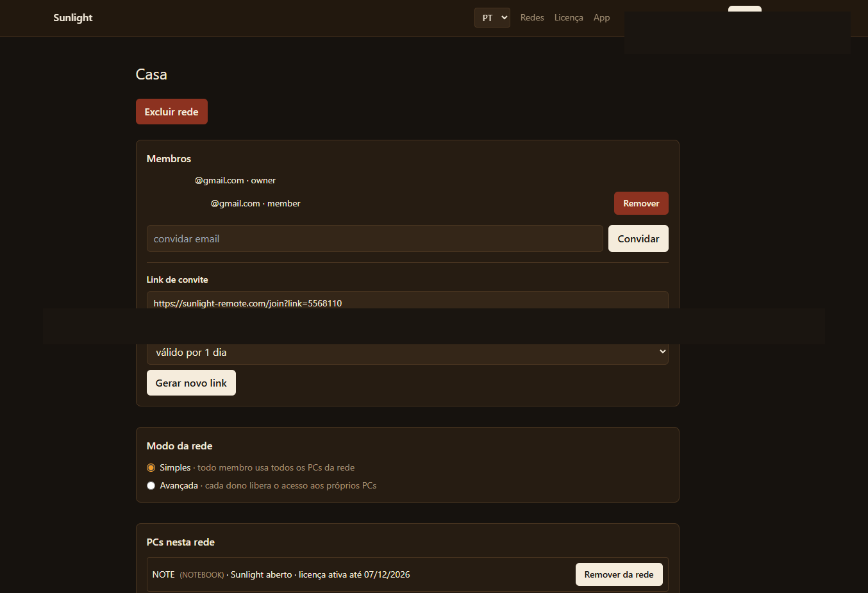Expand the válido por 1 dia dropdown

[407, 352]
